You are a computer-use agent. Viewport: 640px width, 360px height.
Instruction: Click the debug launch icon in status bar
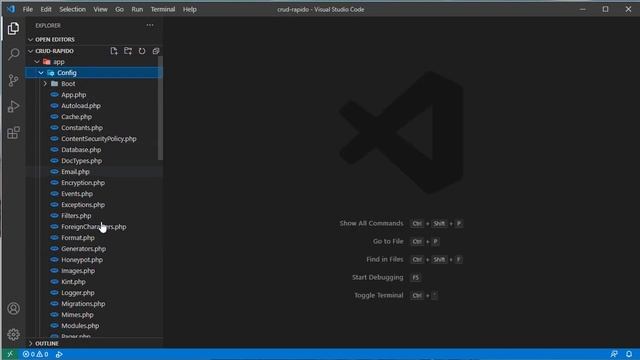coord(59,354)
